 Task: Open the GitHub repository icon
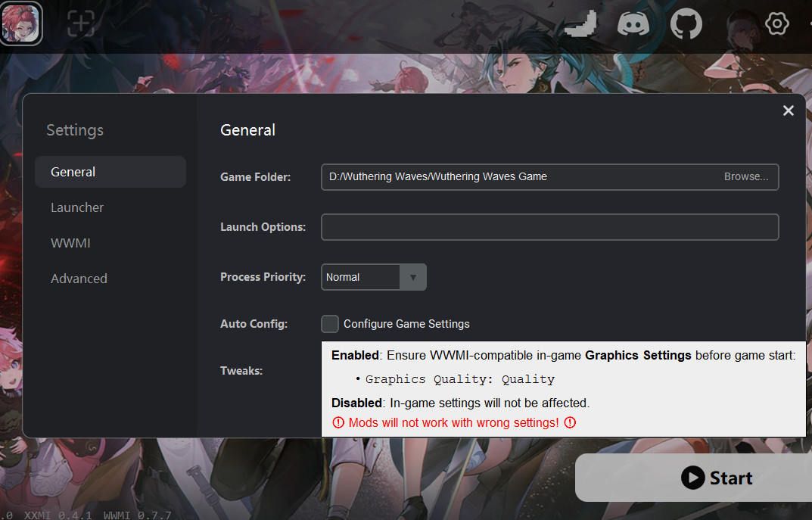tap(686, 24)
